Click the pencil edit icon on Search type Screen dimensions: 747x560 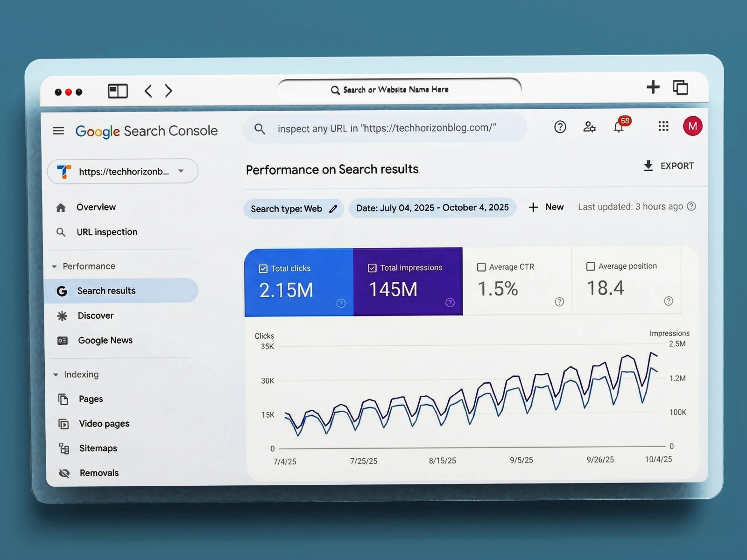tap(333, 209)
